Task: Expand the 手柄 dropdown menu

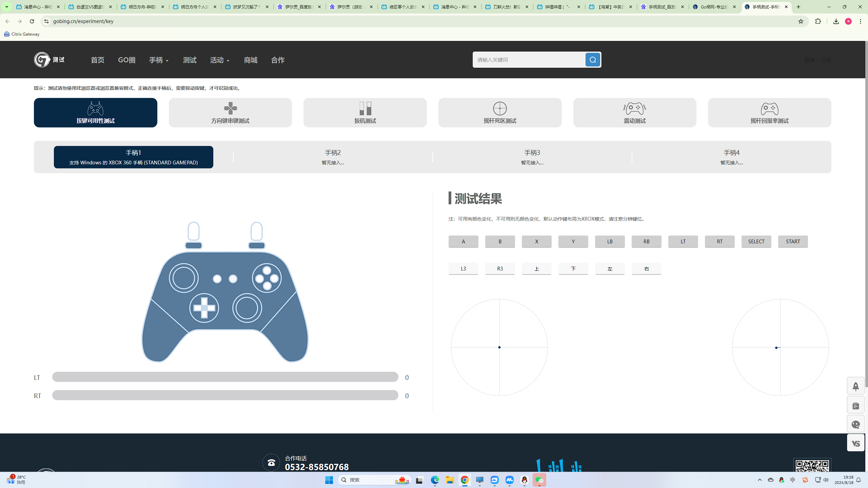Action: (x=159, y=60)
